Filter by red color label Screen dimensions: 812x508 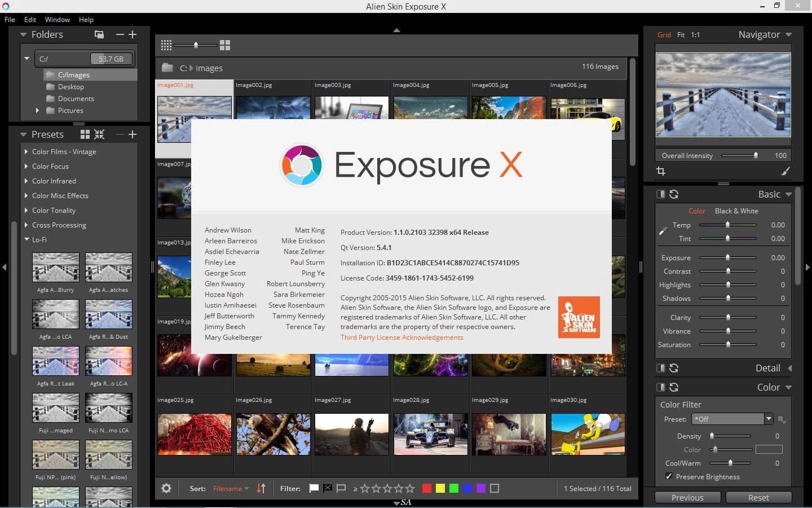point(427,488)
